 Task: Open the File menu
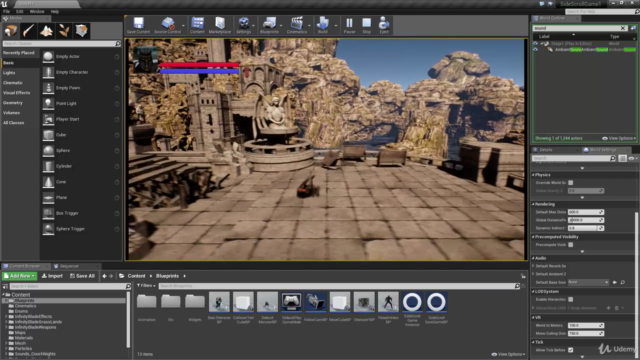pos(7,11)
